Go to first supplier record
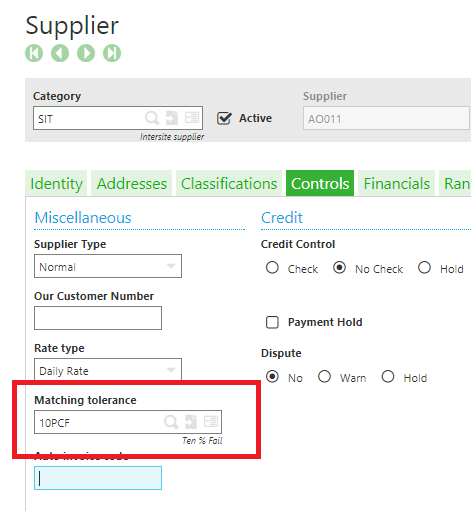 [x=34, y=53]
